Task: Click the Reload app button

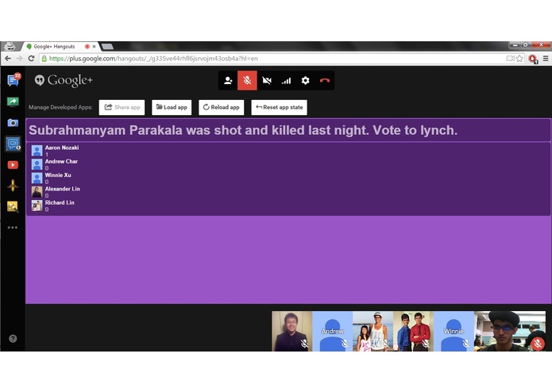Action: coord(221,107)
